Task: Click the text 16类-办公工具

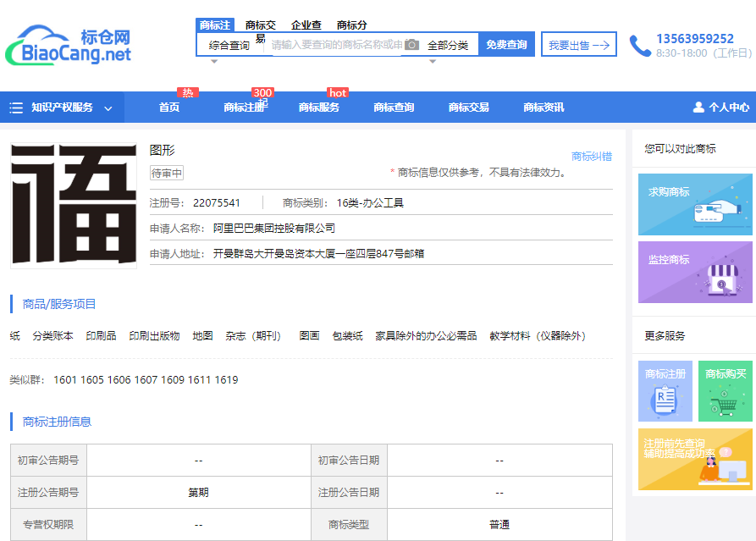Action: (370, 203)
